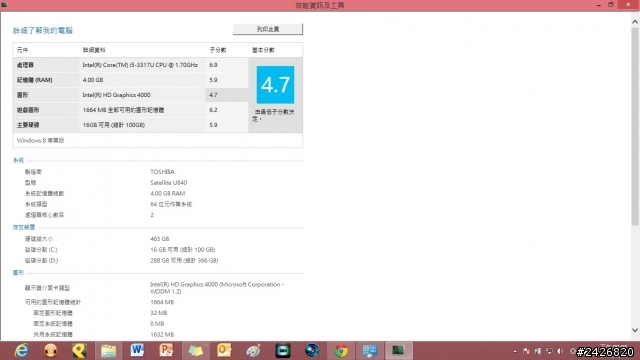Open the yellow ribbon app in taskbar

click(79, 351)
